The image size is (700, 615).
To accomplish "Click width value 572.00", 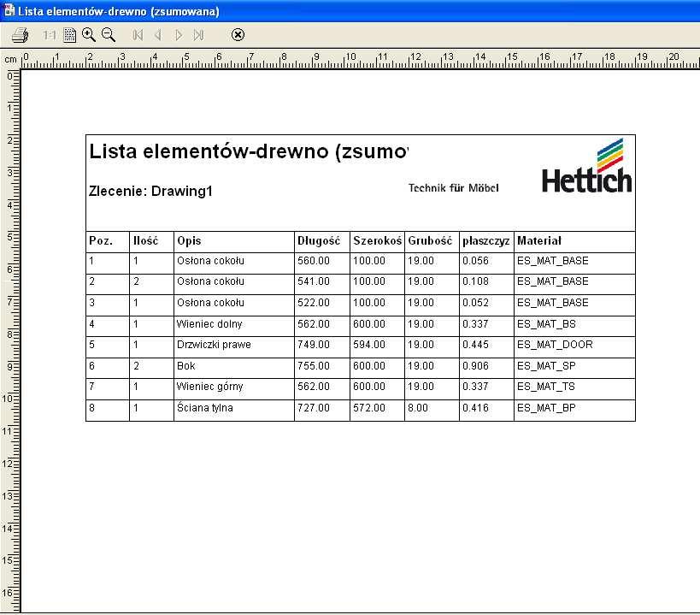I will [x=369, y=408].
